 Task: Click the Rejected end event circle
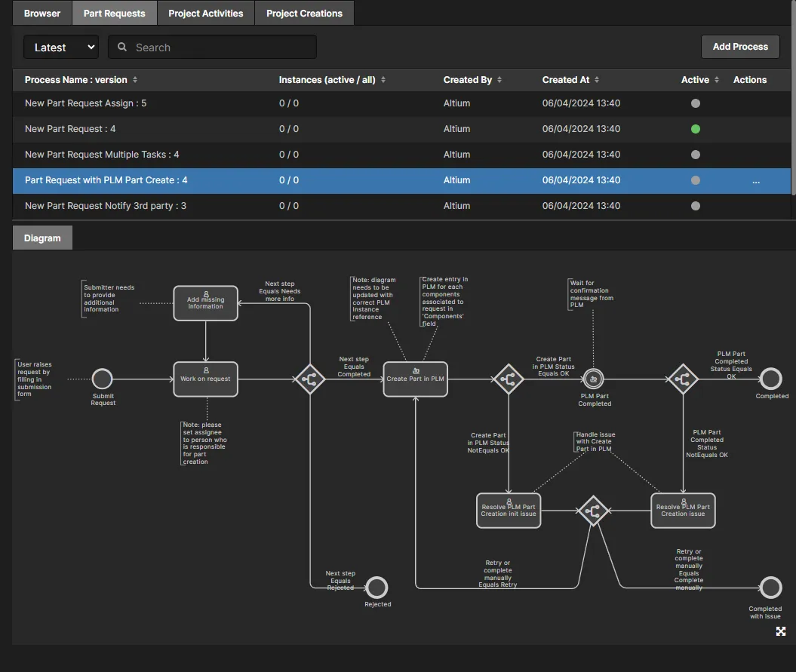pyautogui.click(x=376, y=587)
